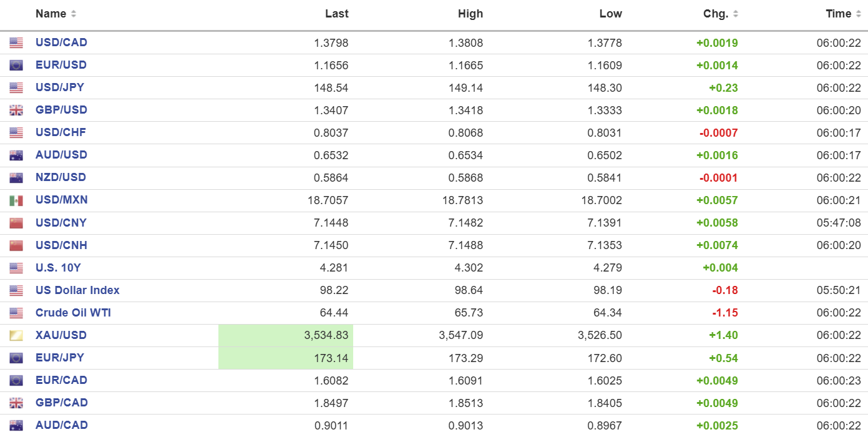Click the EU flag icon beside EUR/CAD
Screen dimensions: 868x432
pos(16,381)
